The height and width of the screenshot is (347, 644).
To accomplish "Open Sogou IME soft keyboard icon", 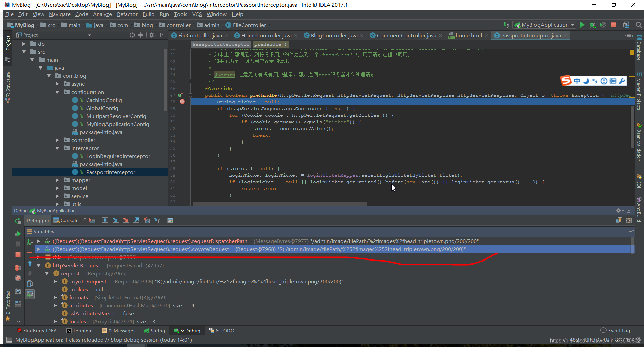I will point(613,81).
